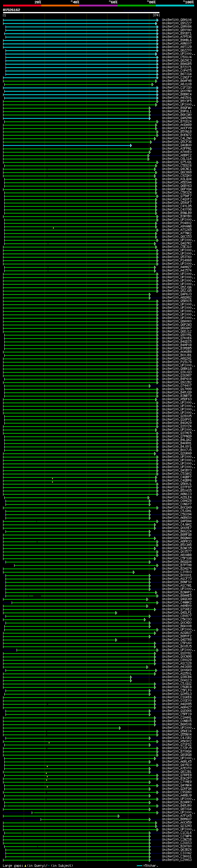Select the UniRef100_Q2GRA9 label
This screenshot has height=868, width=197.
pos(176,454)
